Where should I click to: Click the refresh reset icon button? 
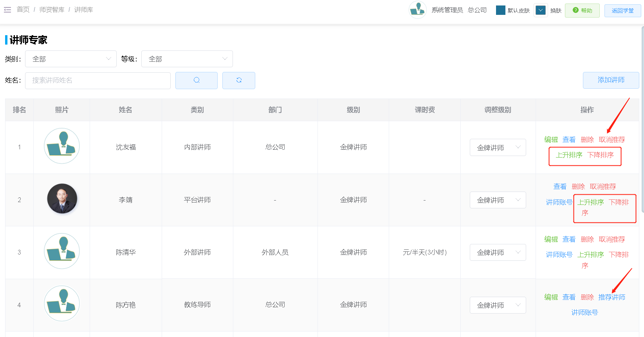[239, 80]
